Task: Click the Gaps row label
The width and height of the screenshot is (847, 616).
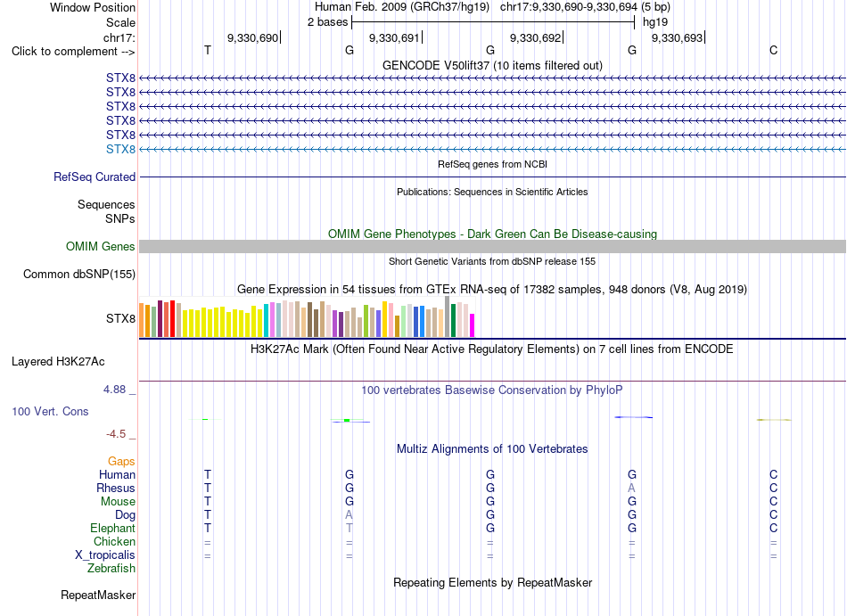Action: 121,461
